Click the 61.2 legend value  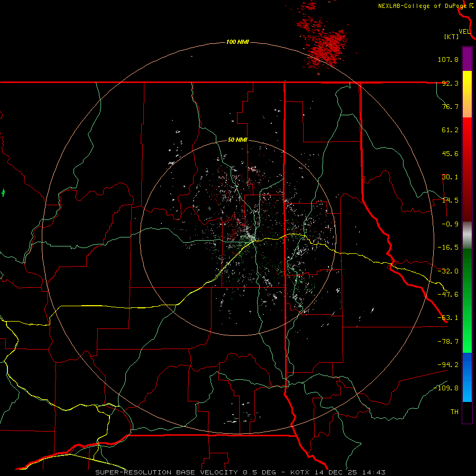[x=450, y=130]
